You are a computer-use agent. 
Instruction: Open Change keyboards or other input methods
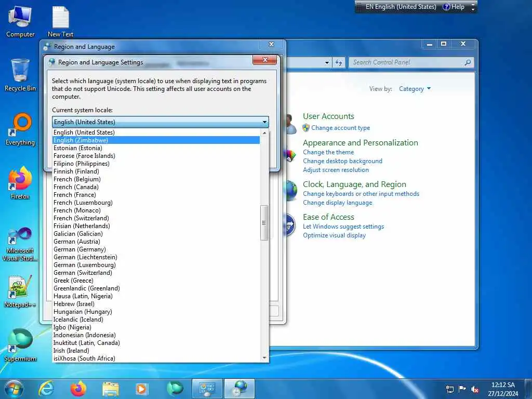[x=361, y=194]
